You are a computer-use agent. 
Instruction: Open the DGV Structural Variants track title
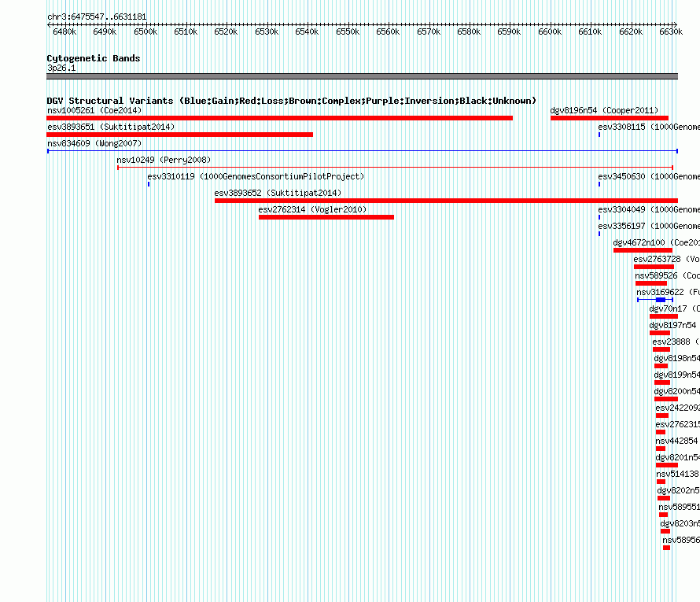[x=292, y=101]
